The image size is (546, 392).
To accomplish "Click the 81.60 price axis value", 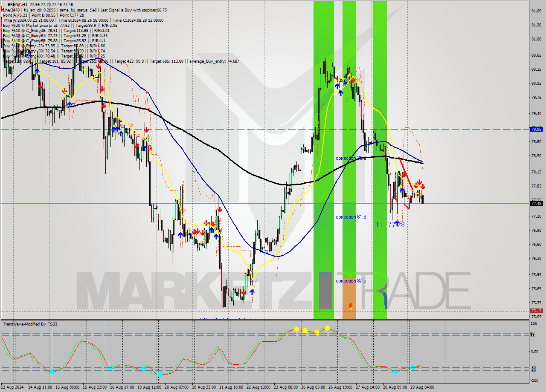I will [x=536, y=11].
